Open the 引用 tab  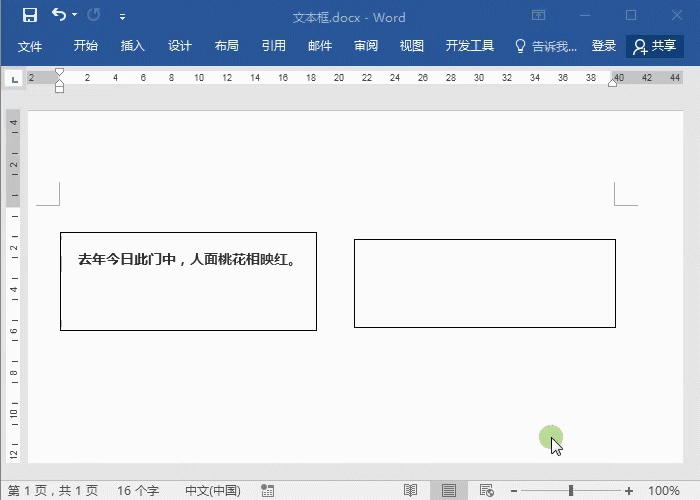tap(273, 46)
